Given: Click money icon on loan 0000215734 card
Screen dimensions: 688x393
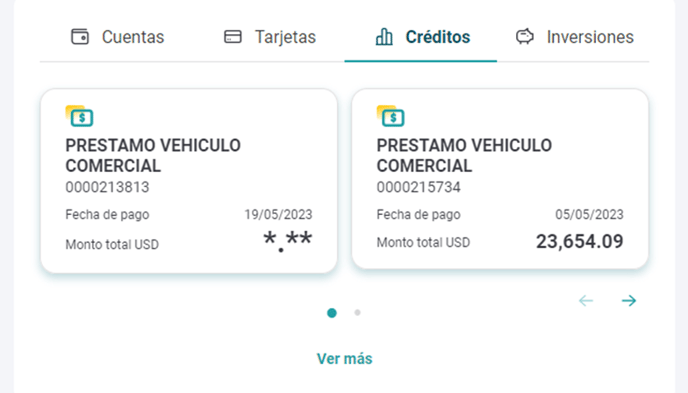Looking at the screenshot, I should coord(391,116).
